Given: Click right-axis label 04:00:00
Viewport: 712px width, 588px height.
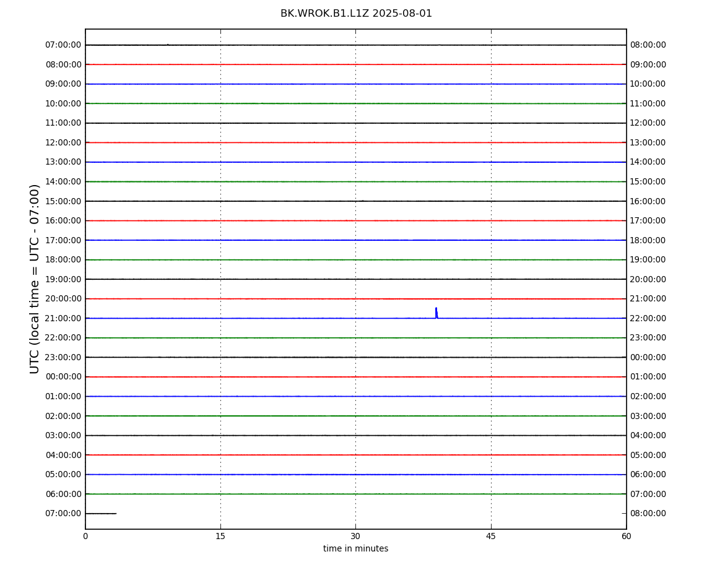Looking at the screenshot, I should [648, 436].
